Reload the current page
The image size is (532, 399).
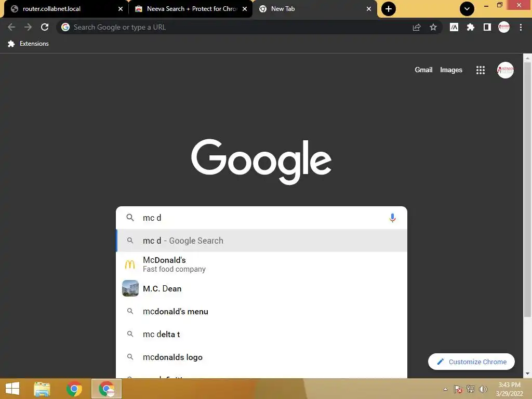point(45,27)
